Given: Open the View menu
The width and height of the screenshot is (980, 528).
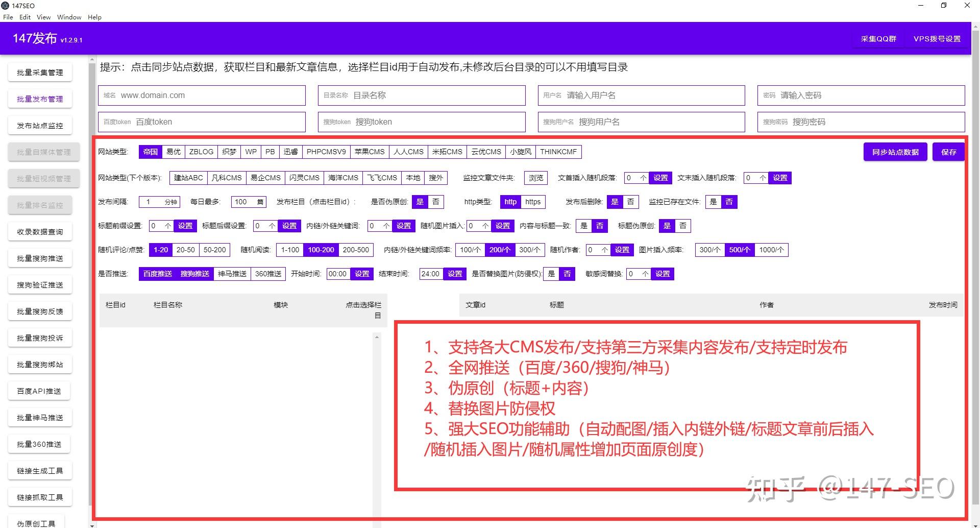Looking at the screenshot, I should (x=43, y=17).
